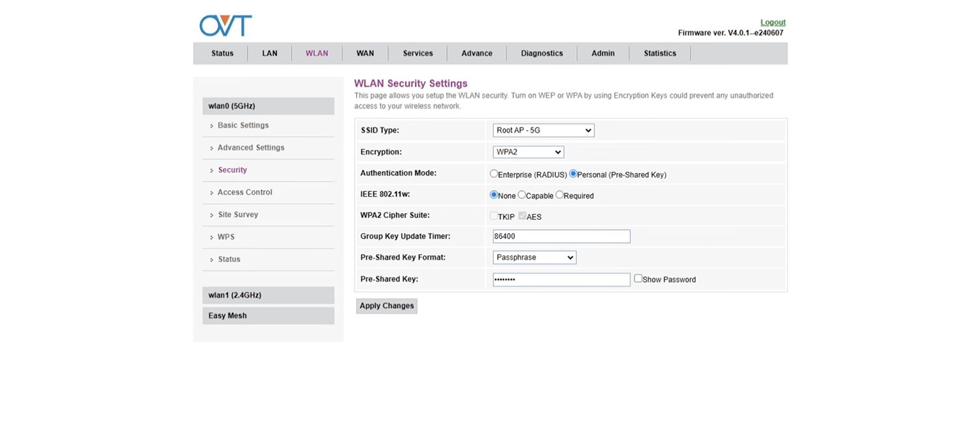Open Access Control in the sidebar
980x446 pixels.
click(x=245, y=193)
